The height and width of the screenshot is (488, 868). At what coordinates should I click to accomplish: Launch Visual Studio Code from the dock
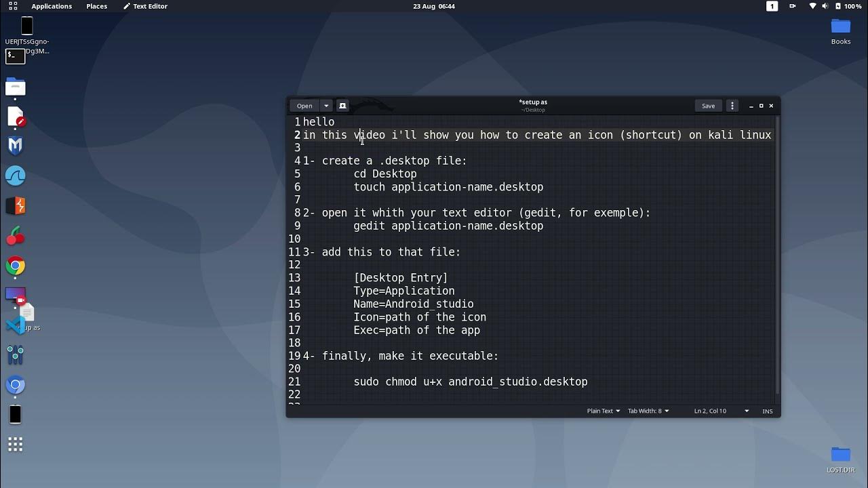pos(15,325)
